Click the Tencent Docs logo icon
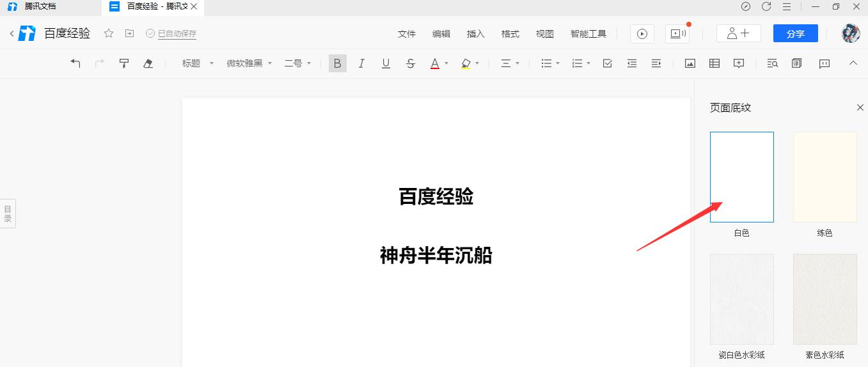Image resolution: width=868 pixels, height=367 pixels. coord(27,33)
